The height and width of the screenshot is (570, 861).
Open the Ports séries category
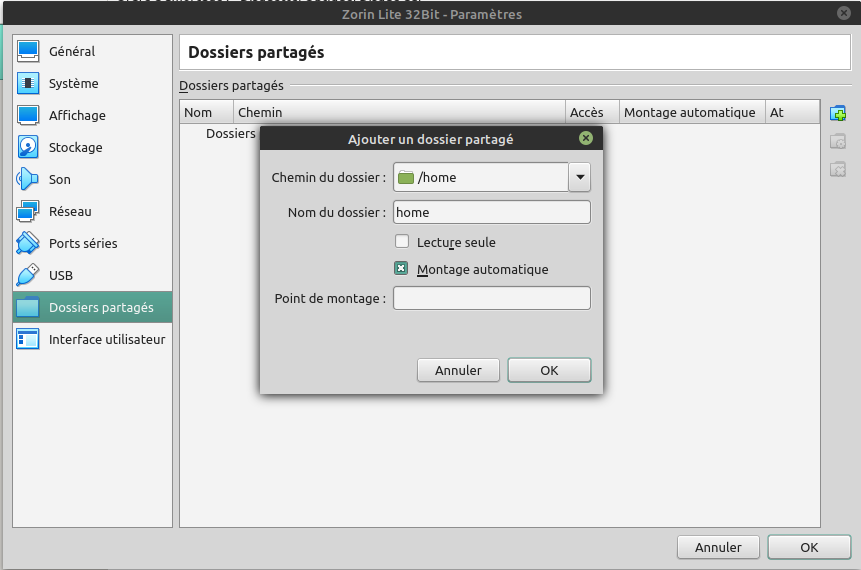point(83,243)
